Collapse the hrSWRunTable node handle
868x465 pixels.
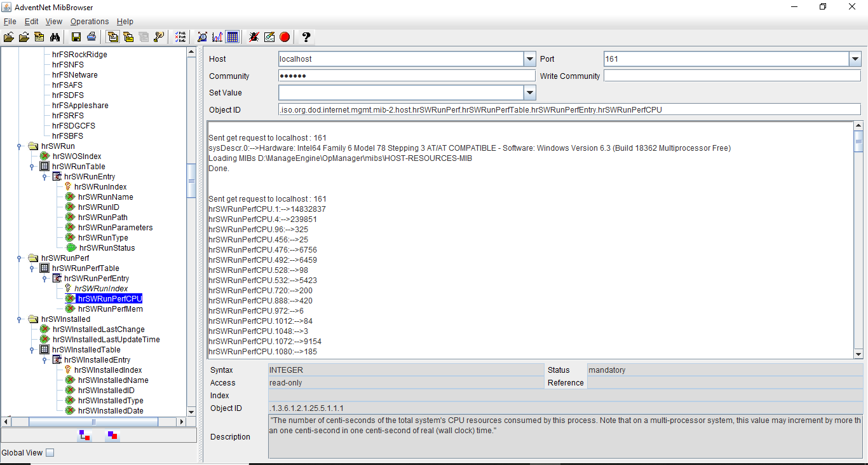click(x=32, y=167)
